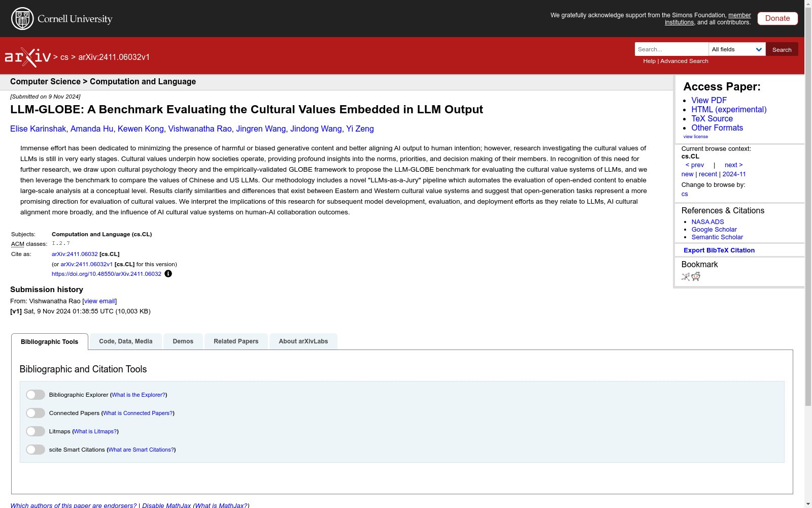Open Semantic Scholar link
812x508 pixels.
717,237
